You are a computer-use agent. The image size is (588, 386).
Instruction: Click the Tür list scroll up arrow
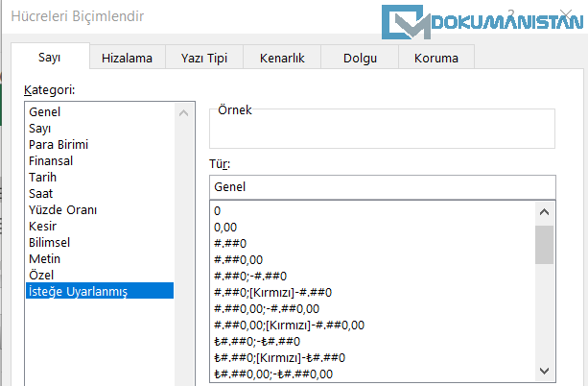click(545, 212)
